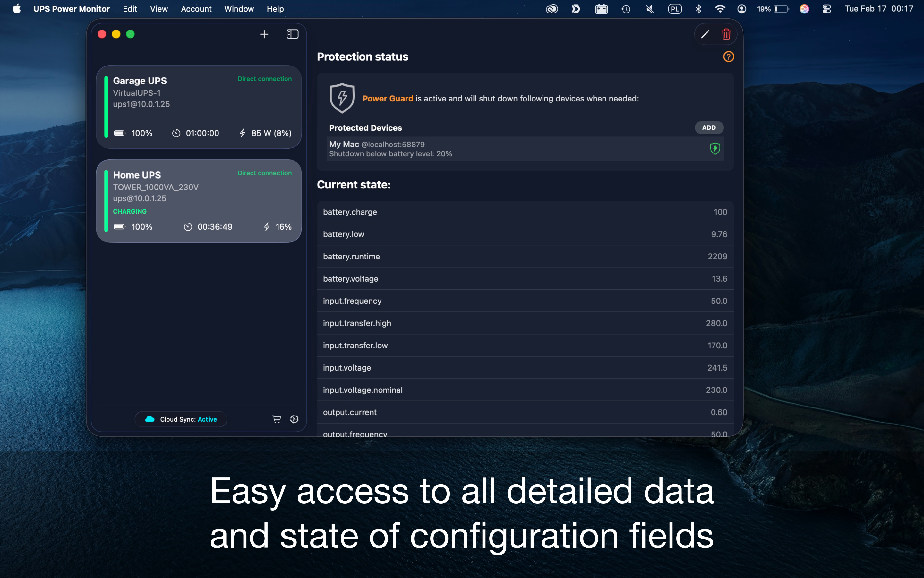The image size is (924, 578).
Task: Click muted sound icon in menu bar
Action: pyautogui.click(x=650, y=9)
